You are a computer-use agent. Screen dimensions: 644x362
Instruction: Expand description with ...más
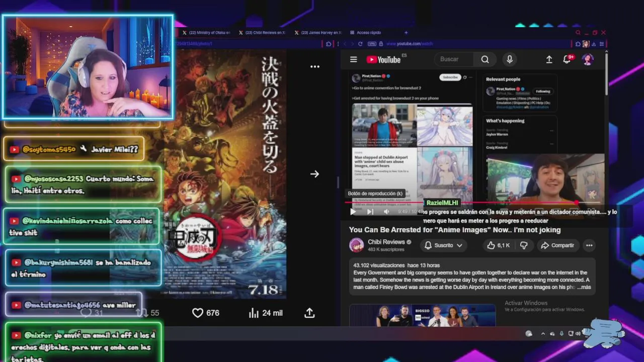click(x=584, y=287)
